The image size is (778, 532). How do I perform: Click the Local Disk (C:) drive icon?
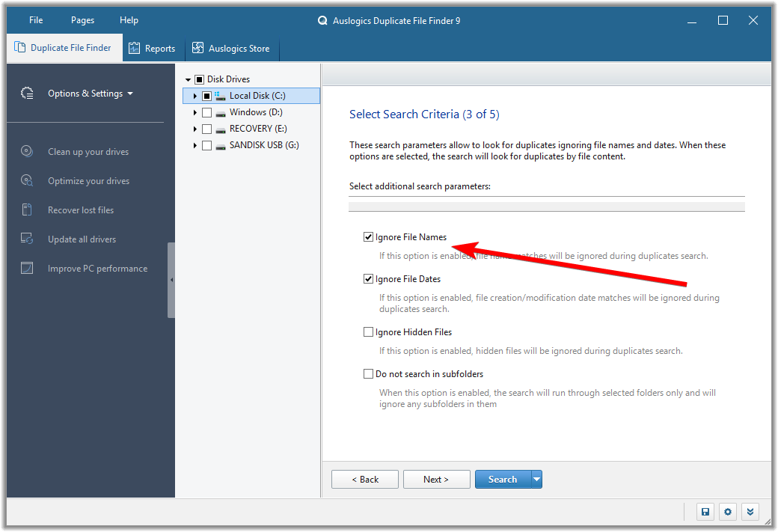(x=220, y=96)
